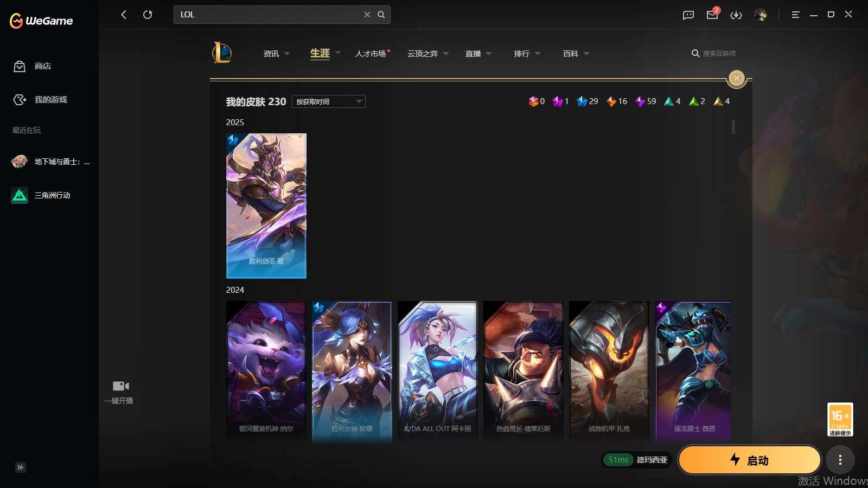Click the 一键开播 camera icon
Image resolution: width=868 pixels, height=488 pixels.
[120, 386]
